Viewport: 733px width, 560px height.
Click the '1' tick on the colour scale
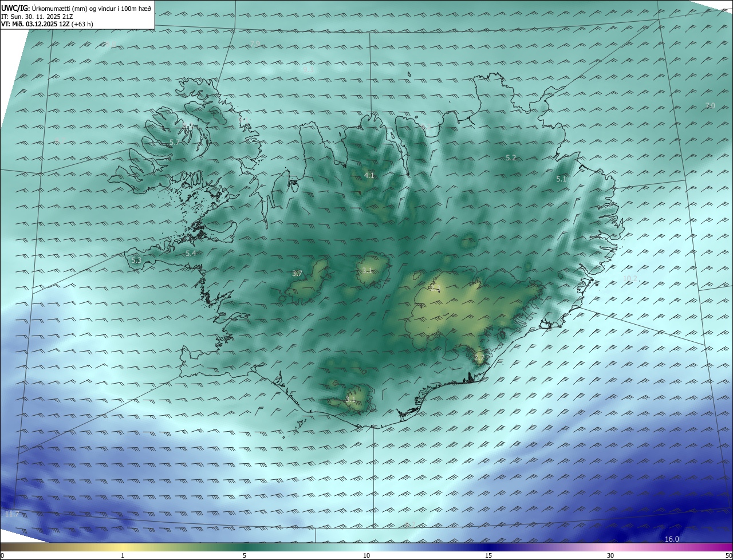[123, 555]
